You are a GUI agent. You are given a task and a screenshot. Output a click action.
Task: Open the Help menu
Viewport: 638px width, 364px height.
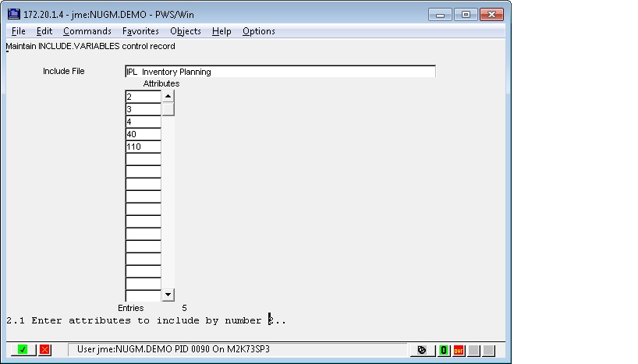coord(222,31)
